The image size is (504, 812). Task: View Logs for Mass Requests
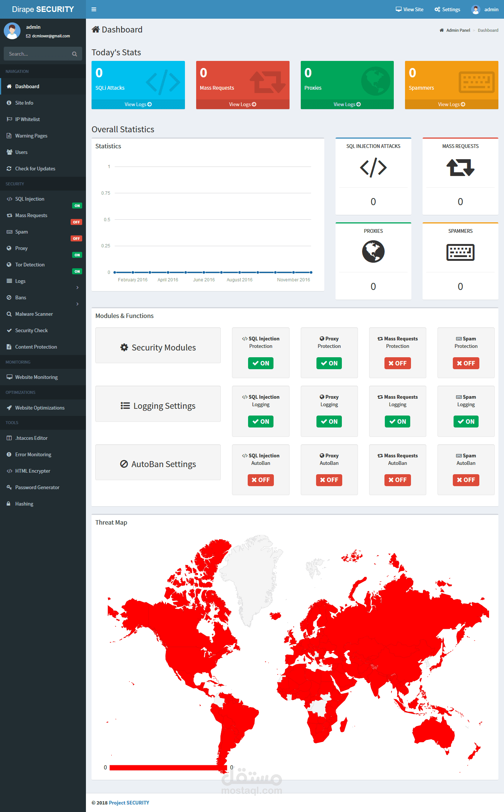point(243,104)
